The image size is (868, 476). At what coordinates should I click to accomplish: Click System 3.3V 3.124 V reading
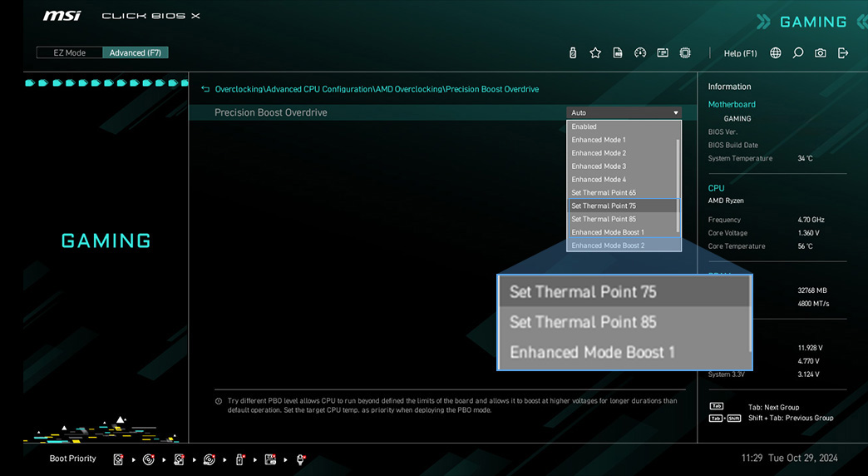[x=809, y=374]
